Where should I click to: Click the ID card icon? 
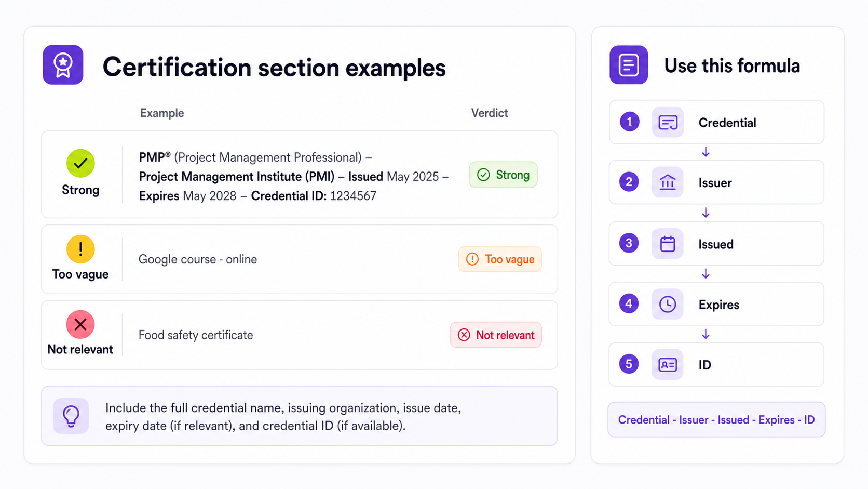(x=668, y=364)
